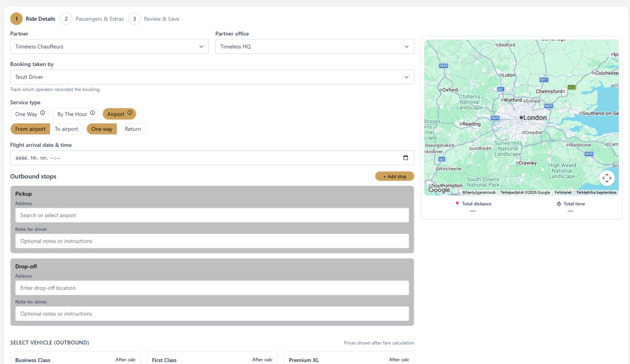630x364 pixels.
Task: Select the First Class vehicle card
Action: coord(212,358)
